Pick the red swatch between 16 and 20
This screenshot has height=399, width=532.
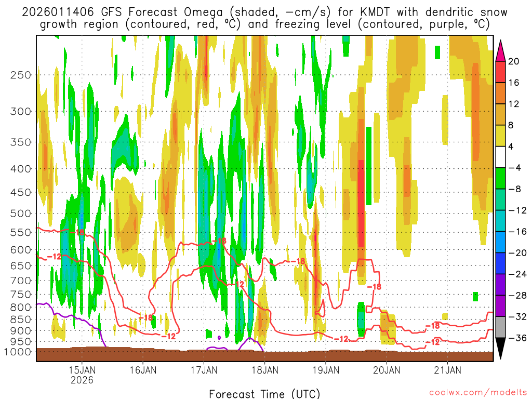tap(500, 72)
